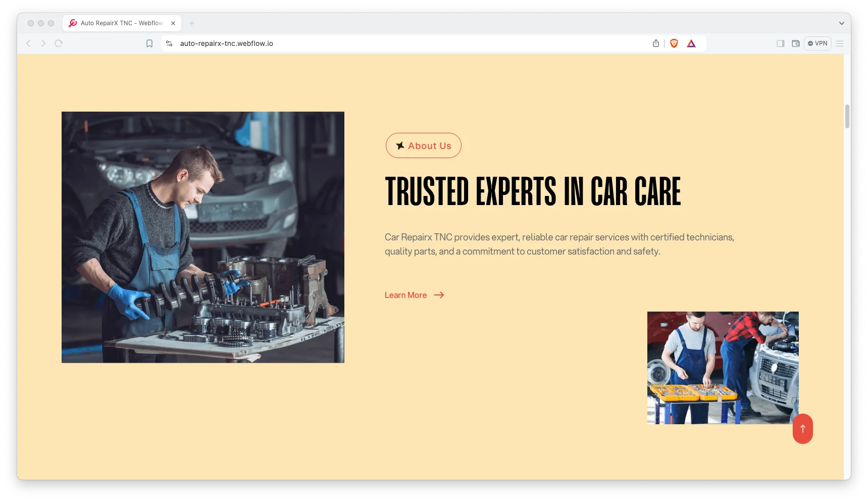
Task: Click the share page icon
Action: [656, 43]
